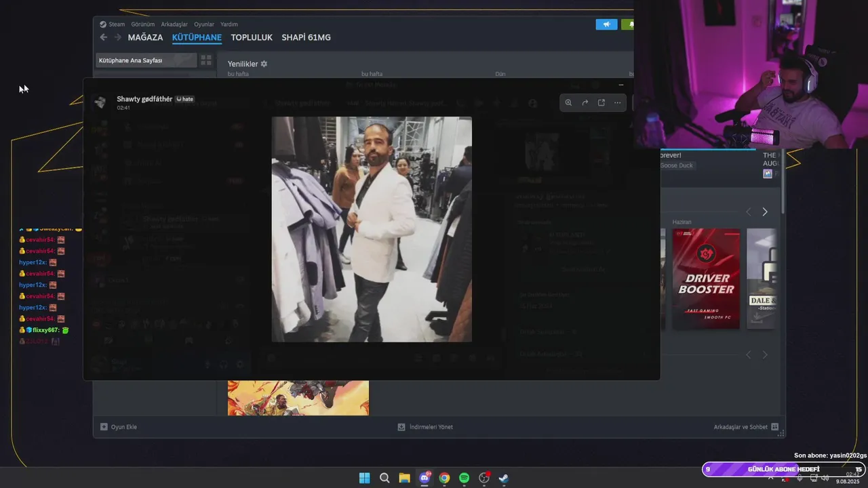Open SHAPİ 61MG profile tab
The width and height of the screenshot is (868, 488).
[x=307, y=37]
